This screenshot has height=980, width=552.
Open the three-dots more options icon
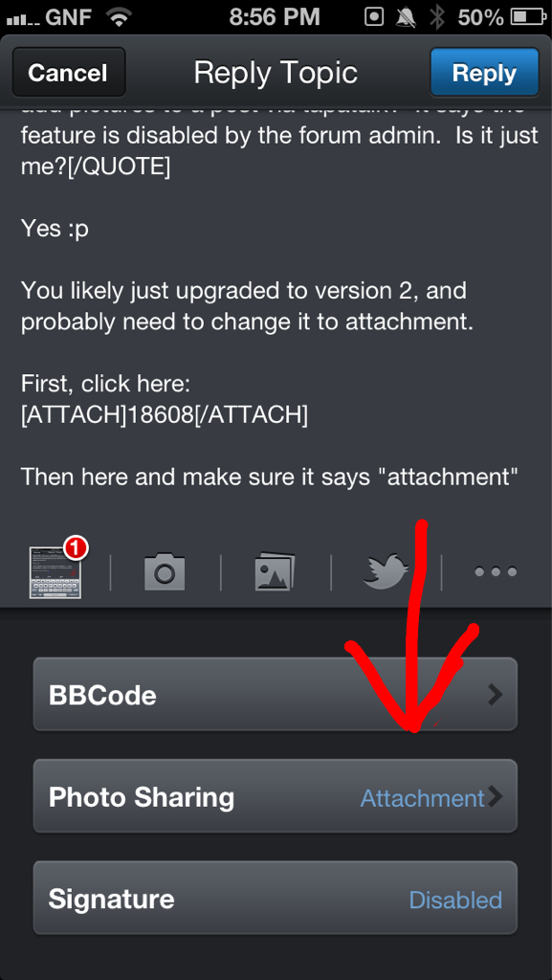point(496,571)
